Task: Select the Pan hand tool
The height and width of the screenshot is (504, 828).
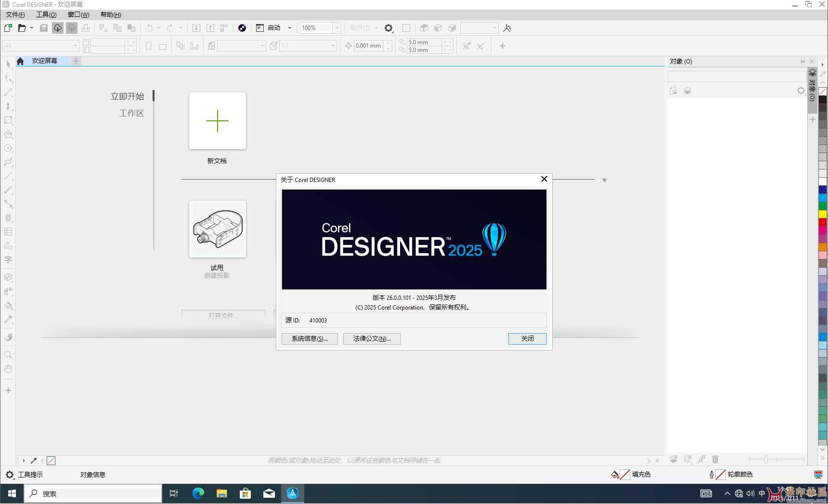Action: click(8, 369)
